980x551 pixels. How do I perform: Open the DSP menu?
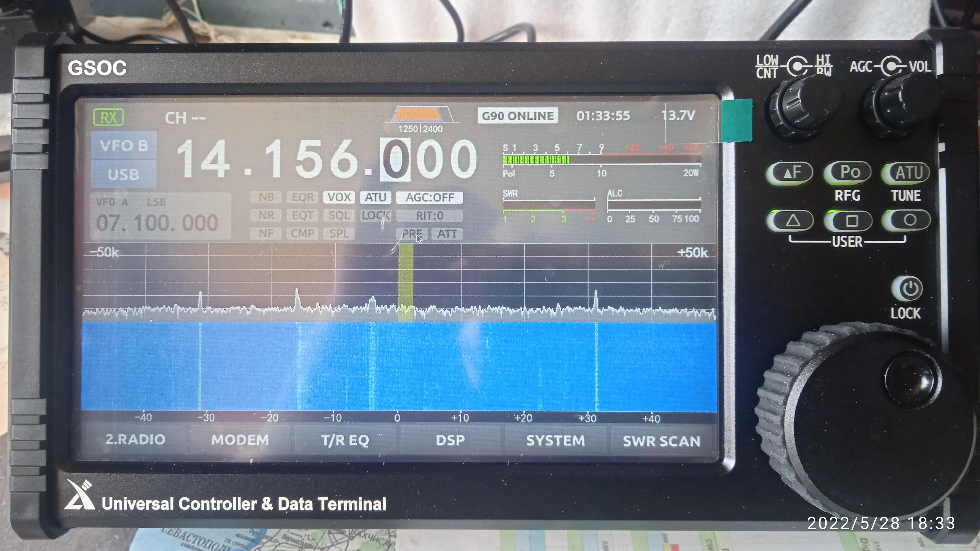(450, 440)
